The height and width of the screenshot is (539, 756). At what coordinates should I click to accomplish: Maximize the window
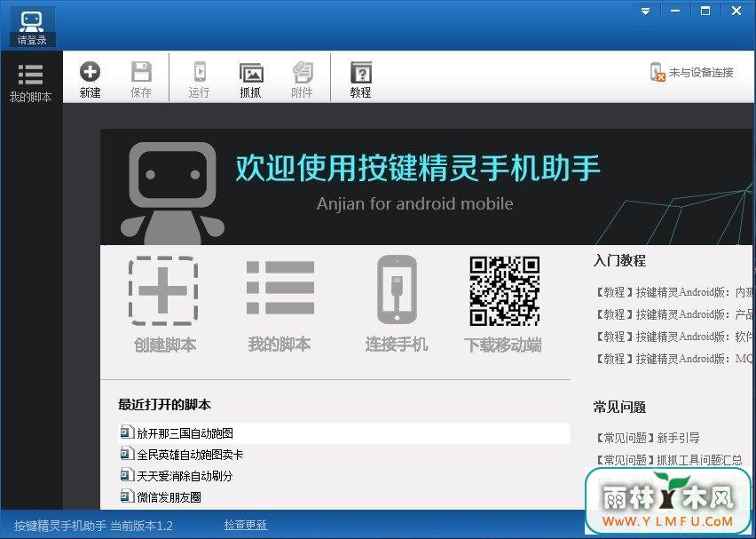[705, 11]
